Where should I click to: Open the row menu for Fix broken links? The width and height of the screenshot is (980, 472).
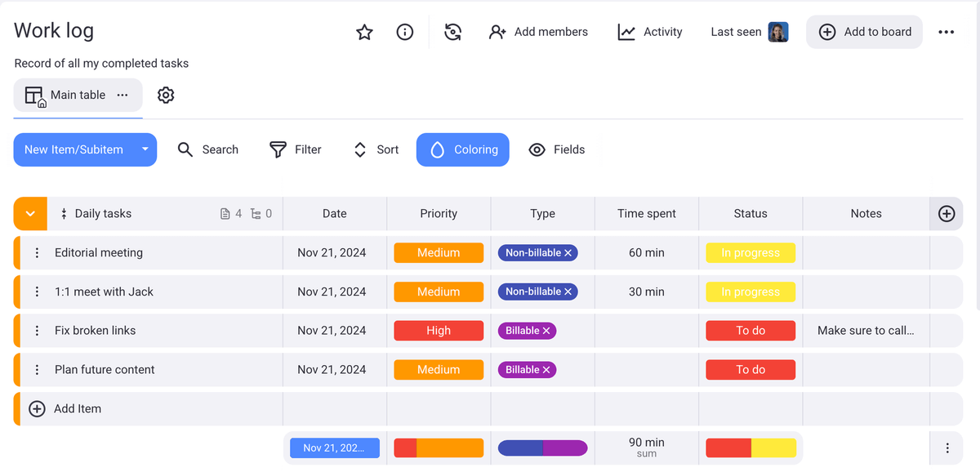click(37, 330)
